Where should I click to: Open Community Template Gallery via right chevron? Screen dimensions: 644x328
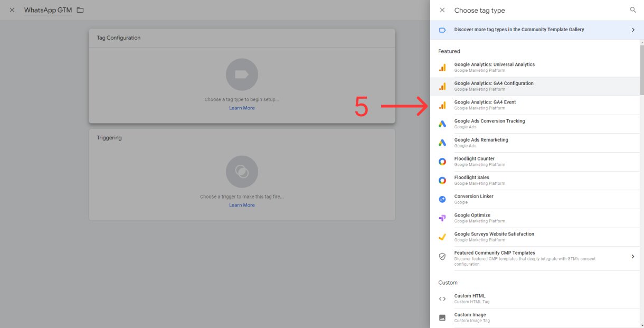pos(633,30)
